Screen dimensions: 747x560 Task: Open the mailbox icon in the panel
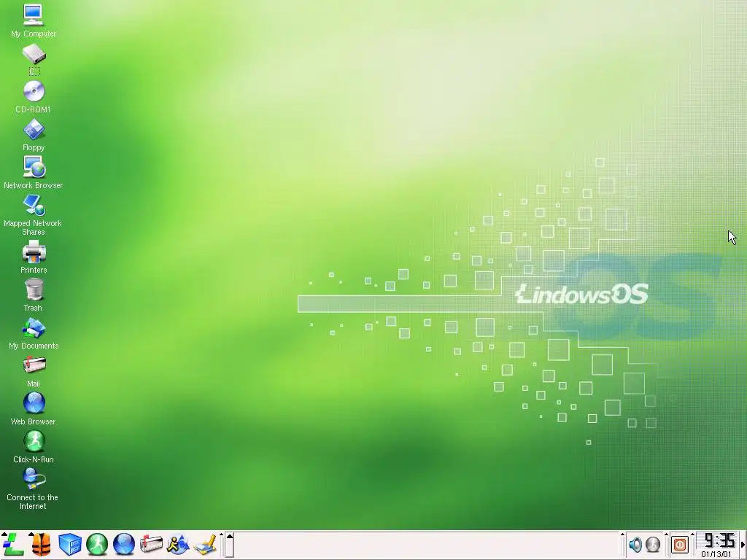click(x=151, y=544)
